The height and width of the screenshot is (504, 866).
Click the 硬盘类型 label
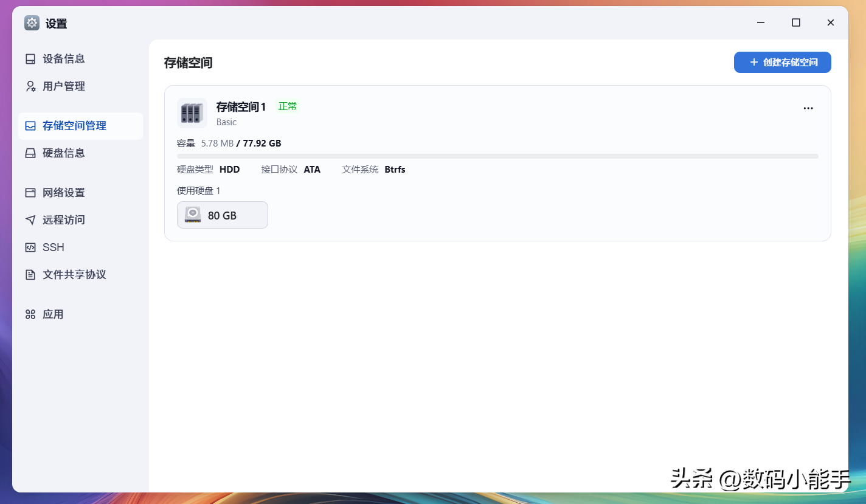(195, 170)
